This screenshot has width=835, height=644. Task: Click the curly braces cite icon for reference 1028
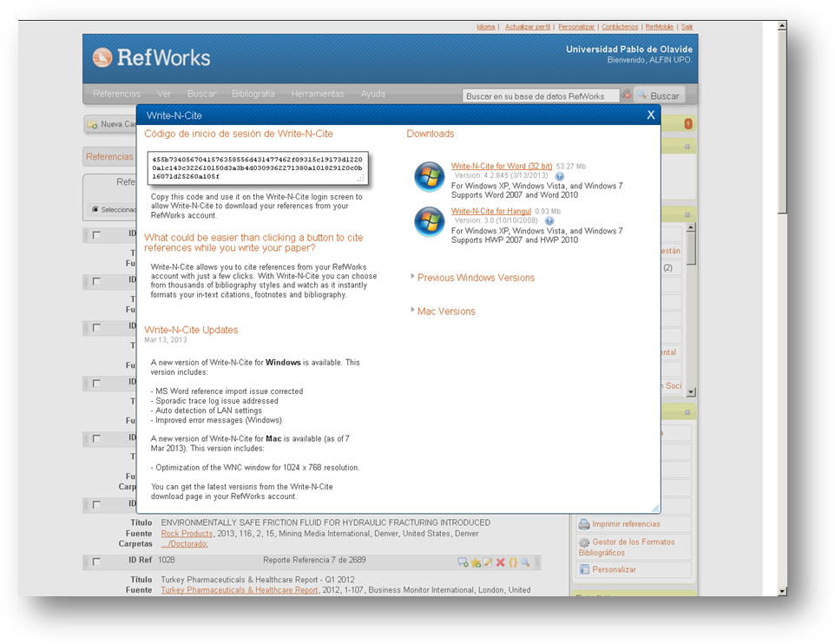pos(513,562)
